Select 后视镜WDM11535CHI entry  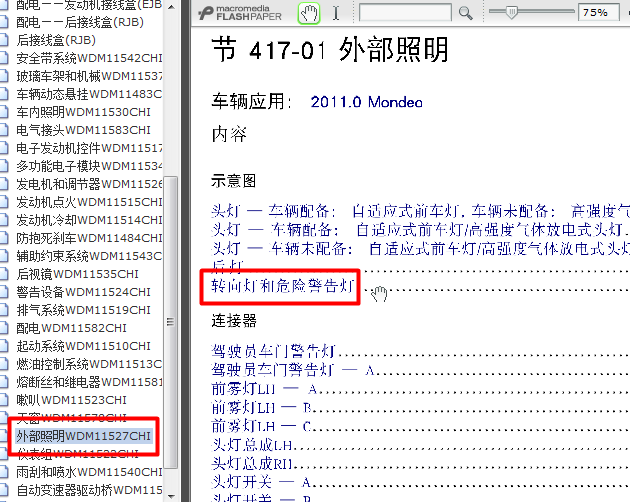tap(77, 274)
